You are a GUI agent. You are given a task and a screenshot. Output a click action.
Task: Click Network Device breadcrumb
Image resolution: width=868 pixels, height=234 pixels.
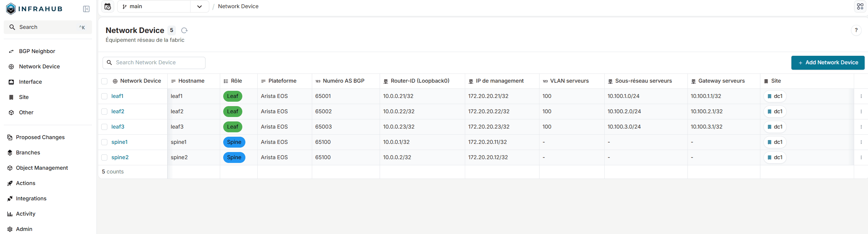(238, 6)
